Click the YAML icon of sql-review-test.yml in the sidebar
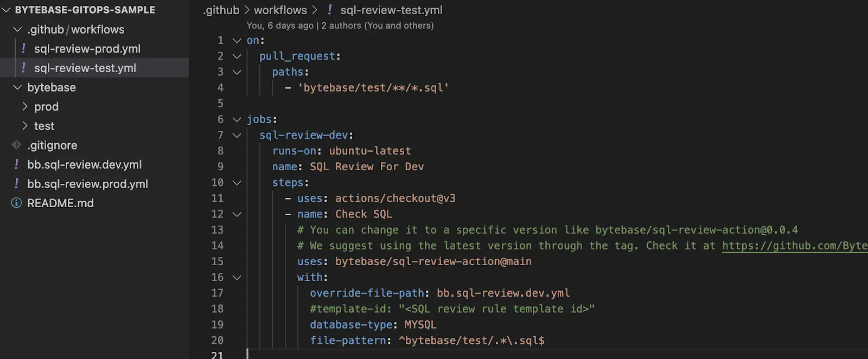 coord(23,68)
